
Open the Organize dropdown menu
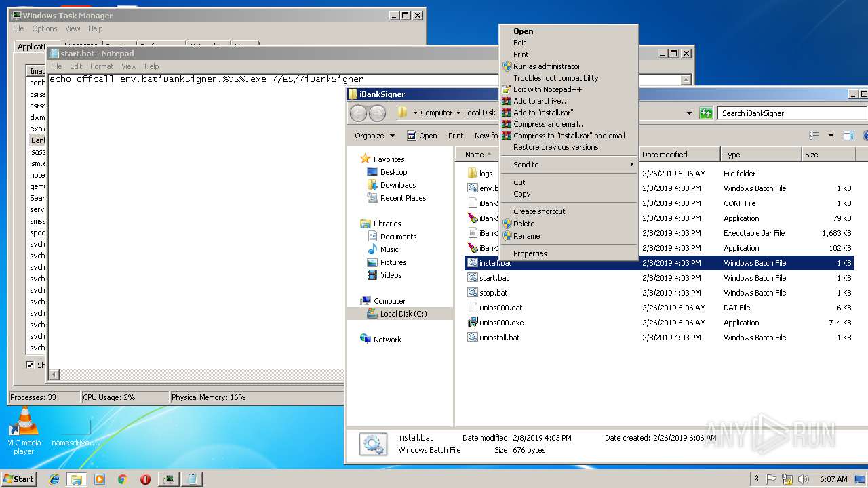point(374,136)
